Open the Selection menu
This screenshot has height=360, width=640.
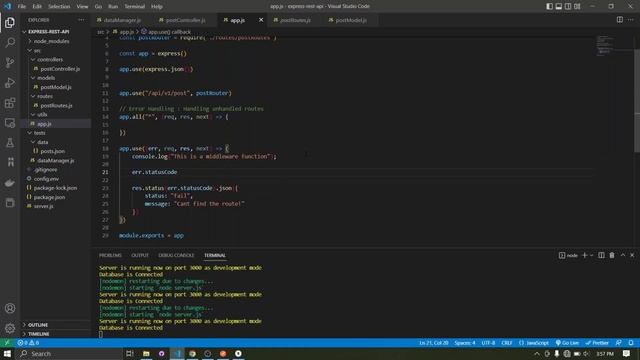click(59, 6)
